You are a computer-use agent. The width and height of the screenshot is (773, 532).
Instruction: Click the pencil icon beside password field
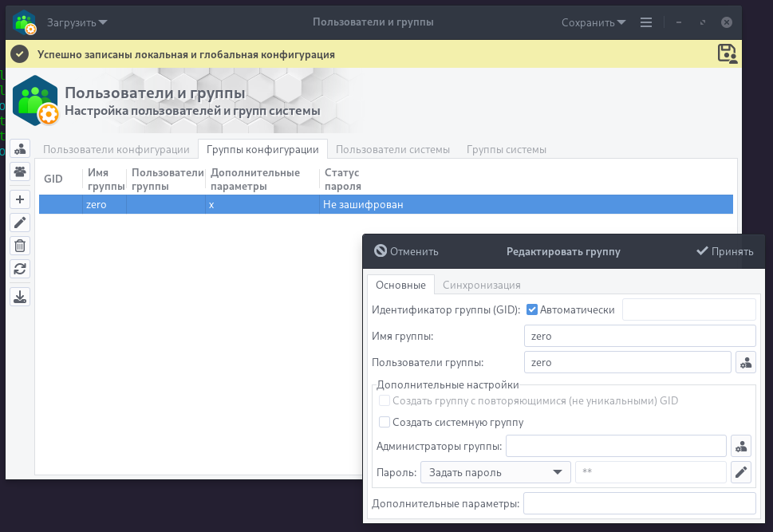click(741, 472)
